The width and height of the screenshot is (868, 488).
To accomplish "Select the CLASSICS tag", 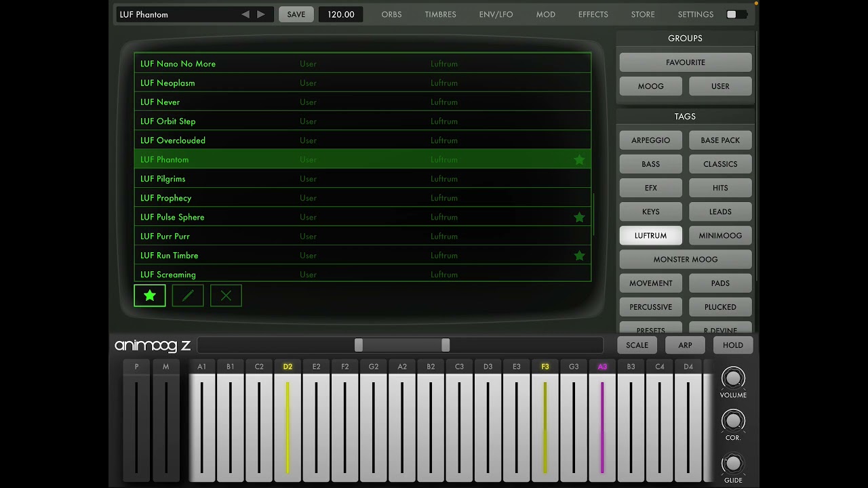I will click(720, 164).
